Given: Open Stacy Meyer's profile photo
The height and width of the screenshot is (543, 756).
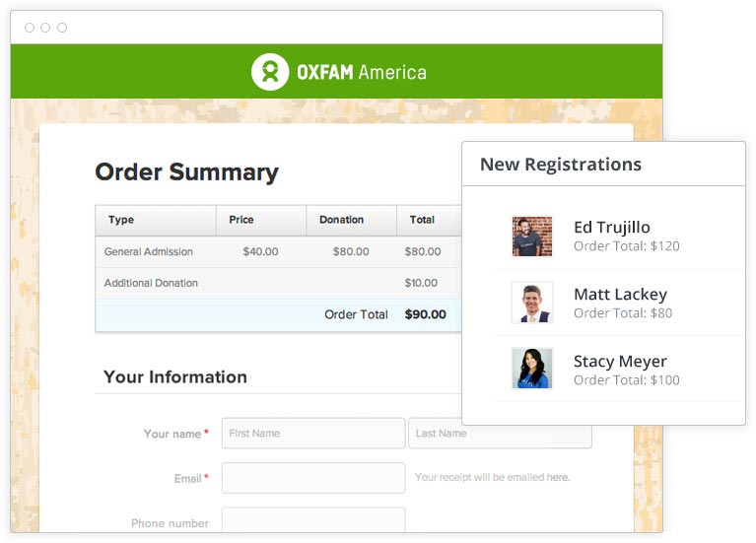Looking at the screenshot, I should tap(532, 369).
